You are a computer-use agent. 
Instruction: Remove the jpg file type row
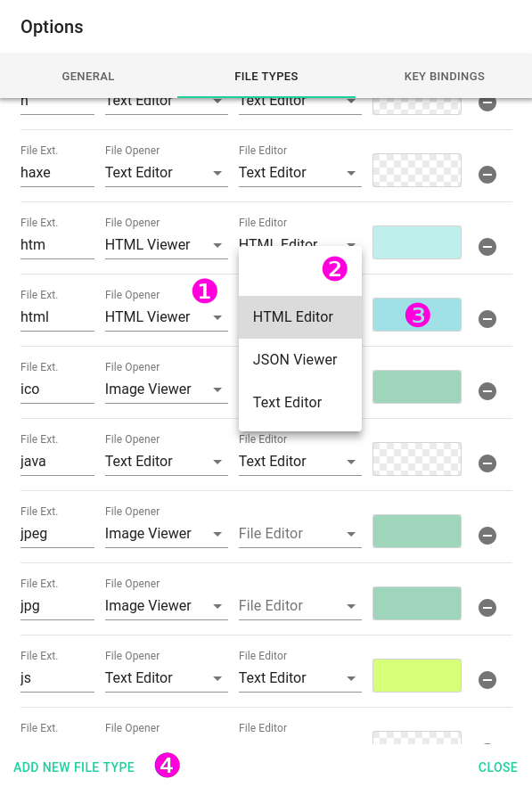tap(487, 608)
